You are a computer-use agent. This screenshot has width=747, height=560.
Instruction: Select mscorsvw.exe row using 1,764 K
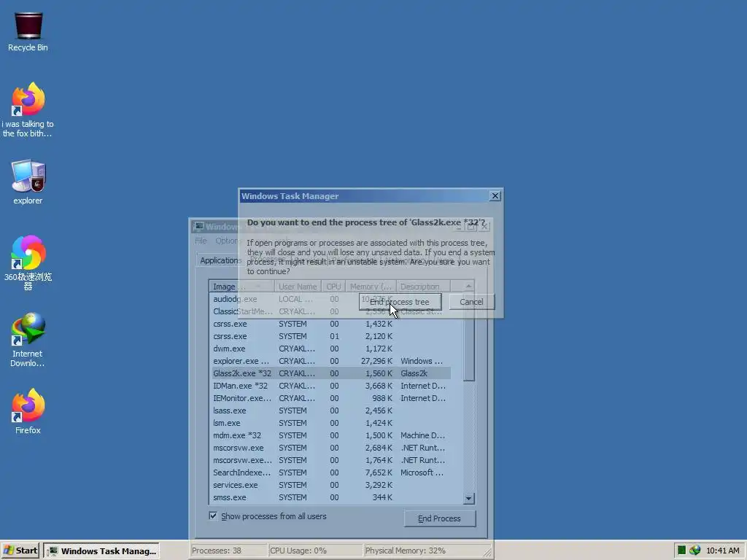pos(331,460)
